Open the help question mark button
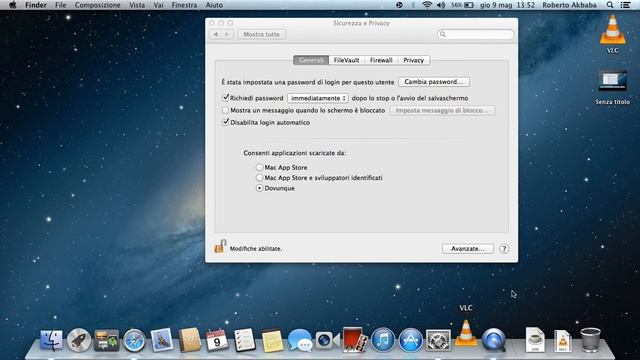Viewport: 640px width, 360px height. (x=504, y=249)
